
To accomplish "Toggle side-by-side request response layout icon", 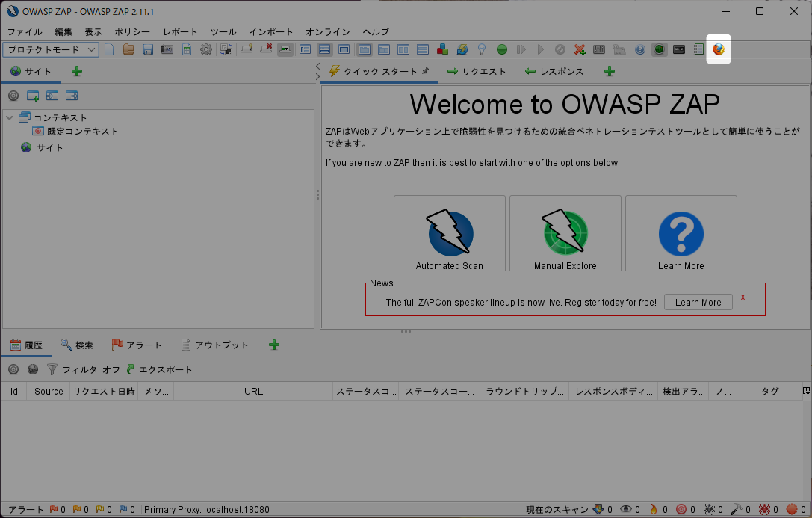I will pyautogui.click(x=403, y=49).
